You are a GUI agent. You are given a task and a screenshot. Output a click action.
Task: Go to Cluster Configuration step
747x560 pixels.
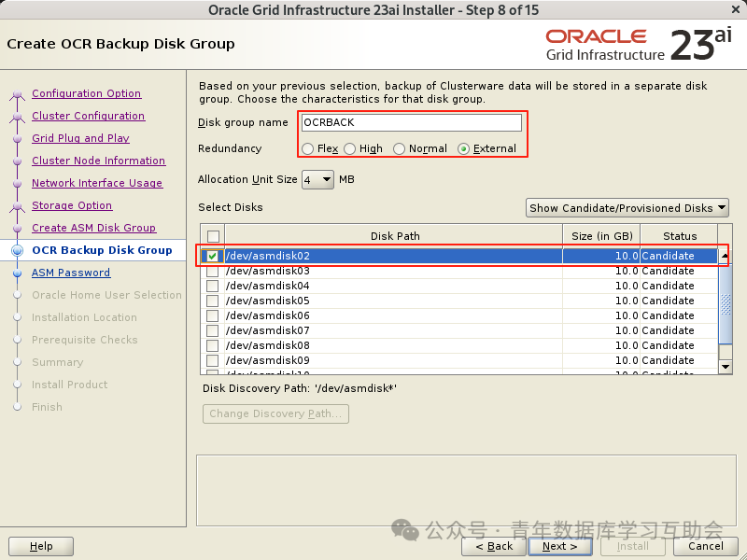tap(88, 116)
